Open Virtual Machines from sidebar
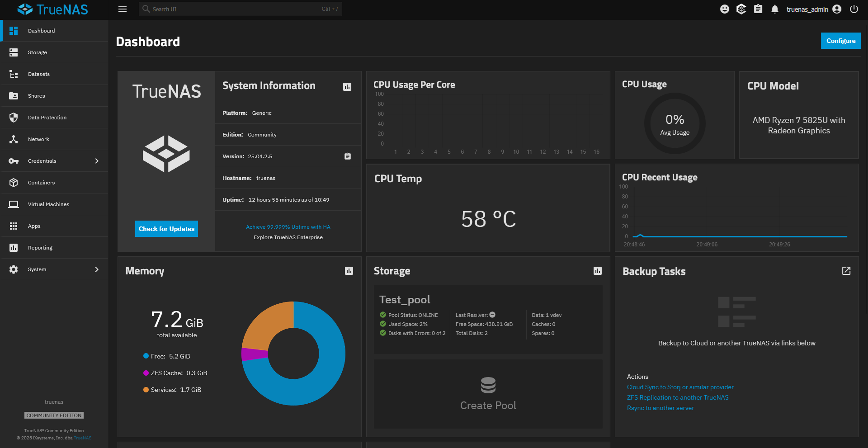 [48, 204]
